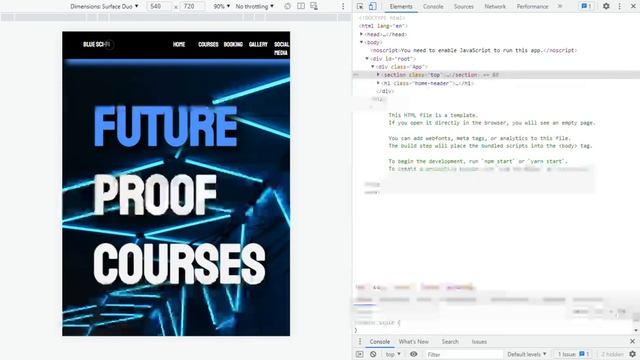
Task: Click the BLUE SCI-FI site logo
Action: tap(98, 44)
